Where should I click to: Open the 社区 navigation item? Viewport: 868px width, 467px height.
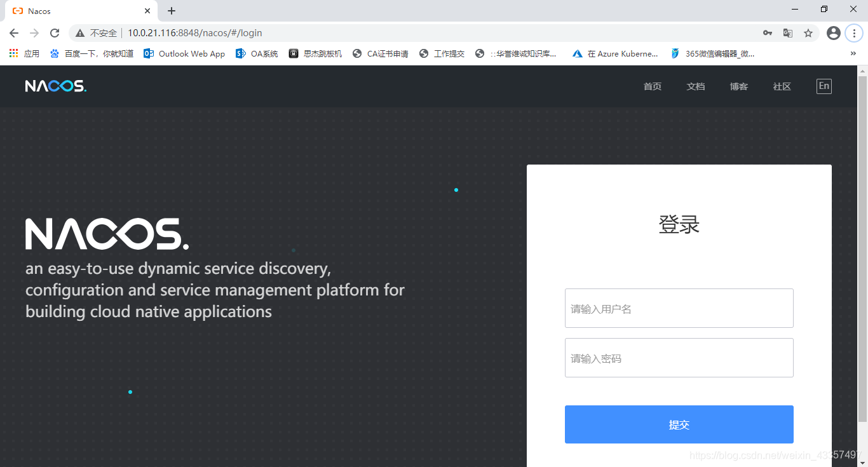[x=782, y=86]
